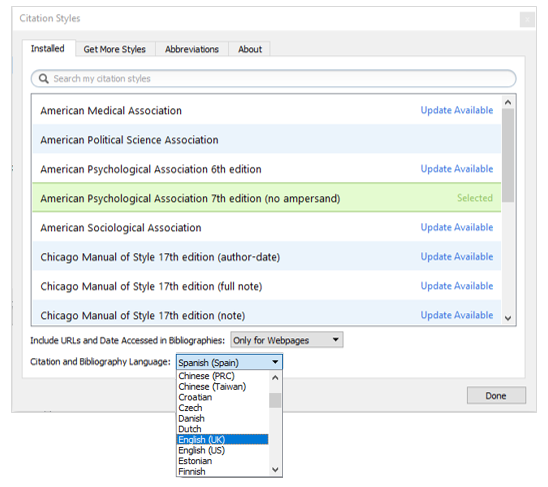Viewport: 548px width, 487px height.
Task: Collapse the Spanish (Spain) language dropdown
Action: point(229,362)
